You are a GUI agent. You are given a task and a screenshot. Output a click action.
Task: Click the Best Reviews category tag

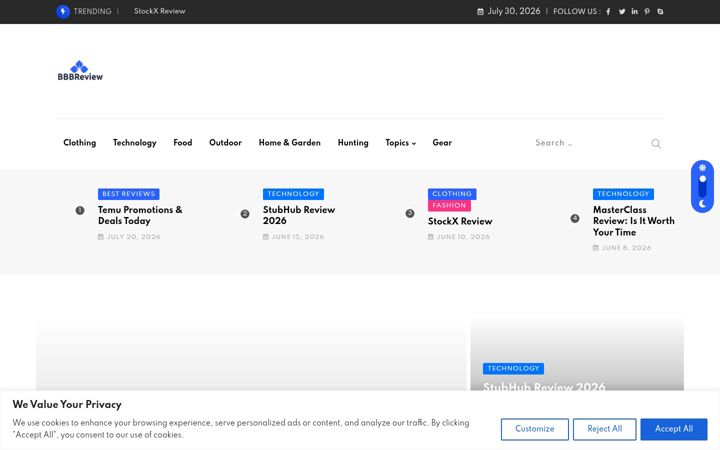point(129,194)
